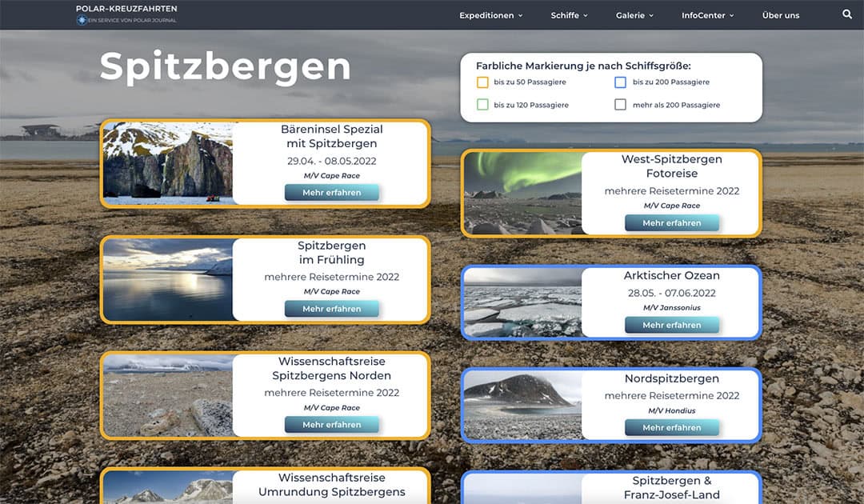Open the Umrundung Spitzbergens mountain photo
This screenshot has width=864, height=504.
click(168, 487)
